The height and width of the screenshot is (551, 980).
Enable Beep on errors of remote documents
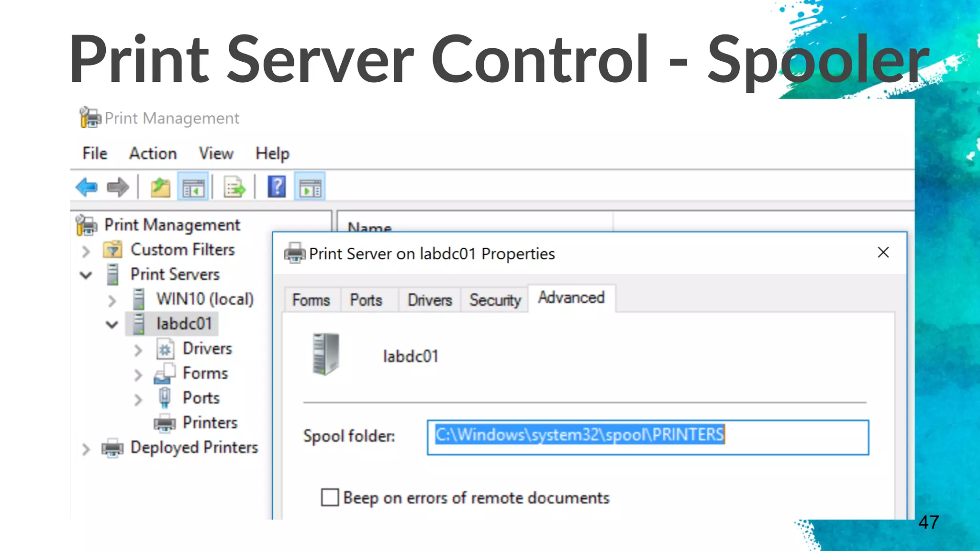pyautogui.click(x=330, y=497)
